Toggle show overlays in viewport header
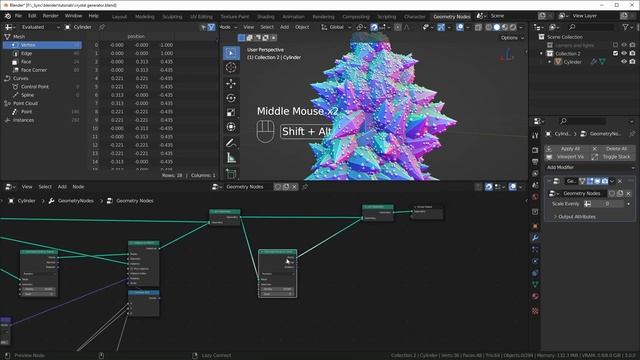The image size is (640, 360). click(460, 27)
